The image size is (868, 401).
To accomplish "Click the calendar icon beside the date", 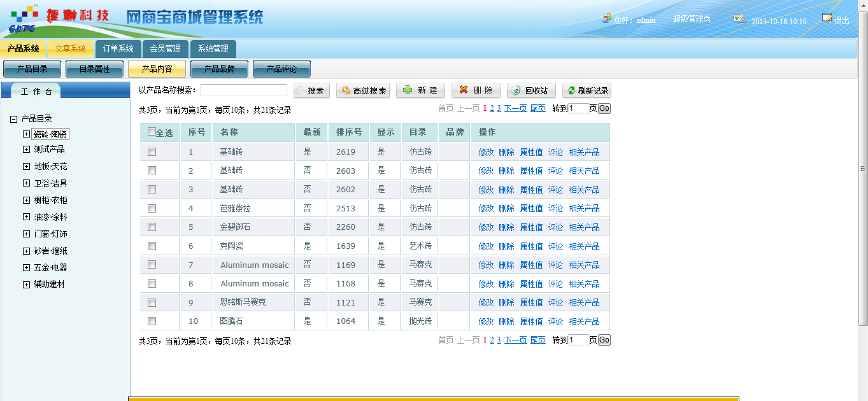I will click(739, 19).
